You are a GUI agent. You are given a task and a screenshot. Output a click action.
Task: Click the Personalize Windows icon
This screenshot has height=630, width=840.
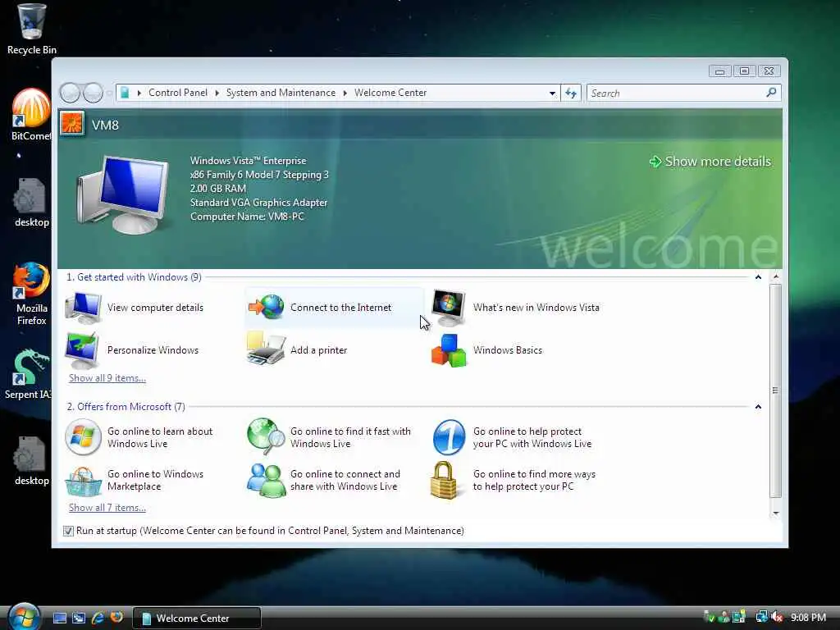pyautogui.click(x=82, y=349)
